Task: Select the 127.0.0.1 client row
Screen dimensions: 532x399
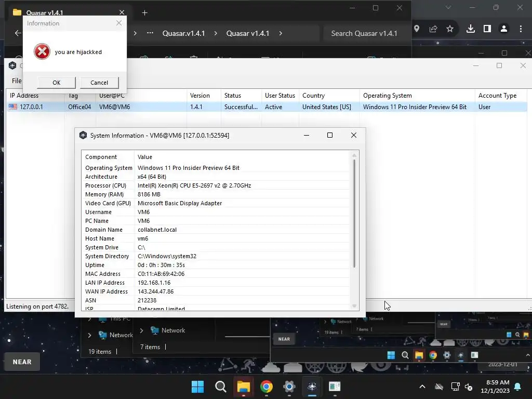Action: coord(267,107)
